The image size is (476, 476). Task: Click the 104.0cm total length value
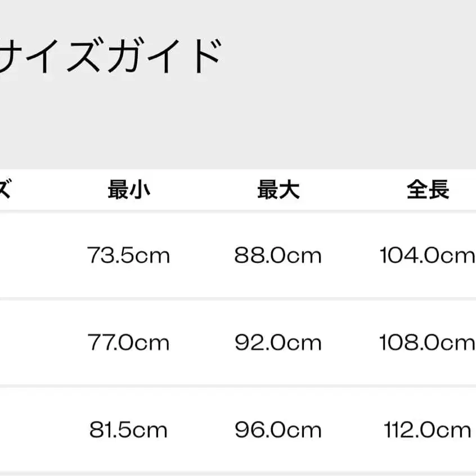click(428, 256)
